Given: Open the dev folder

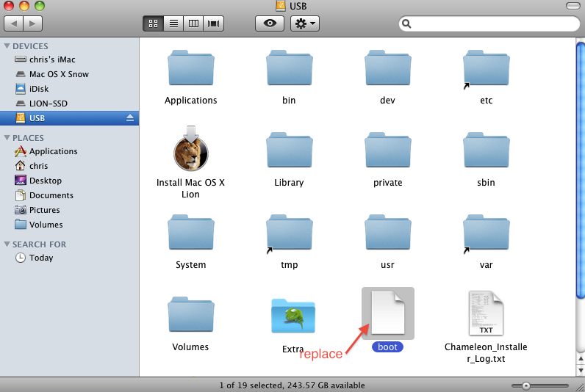Looking at the screenshot, I should click(387, 68).
